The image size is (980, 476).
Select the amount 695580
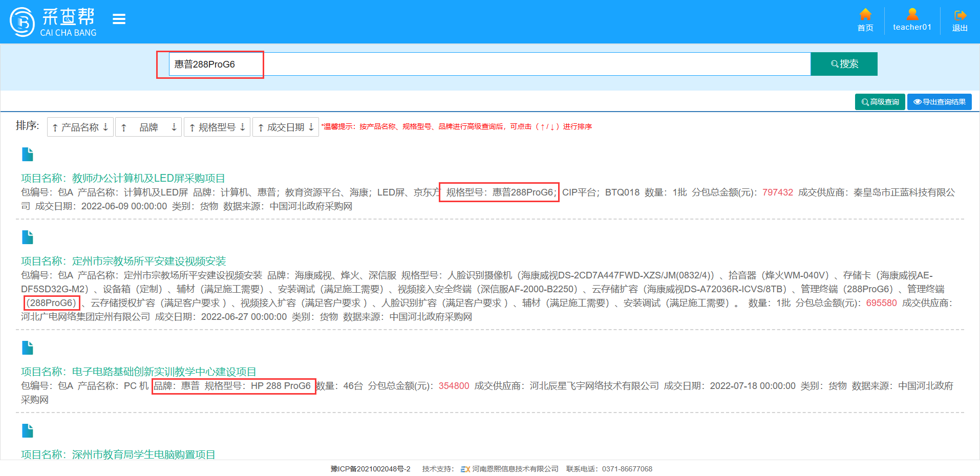point(881,303)
